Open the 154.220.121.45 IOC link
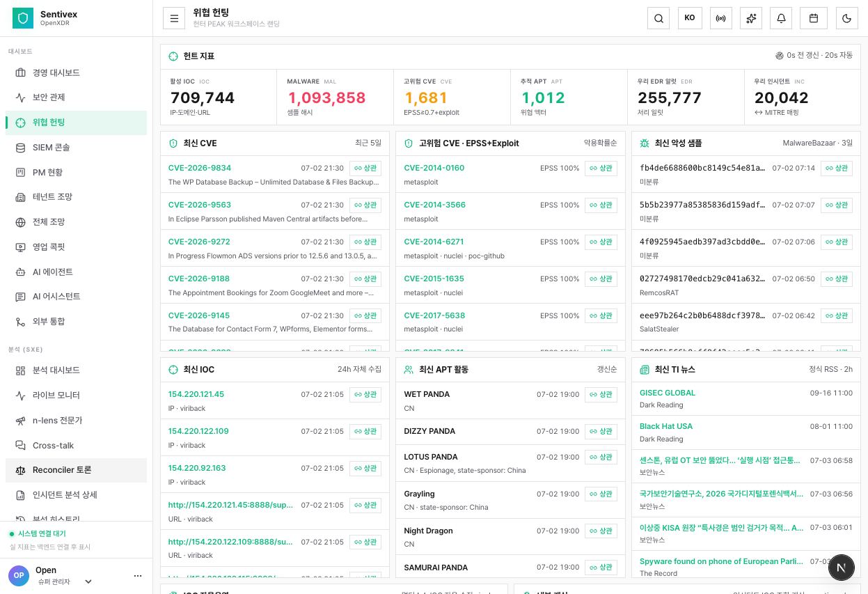Viewport: 868px width, 594px height. 196,394
